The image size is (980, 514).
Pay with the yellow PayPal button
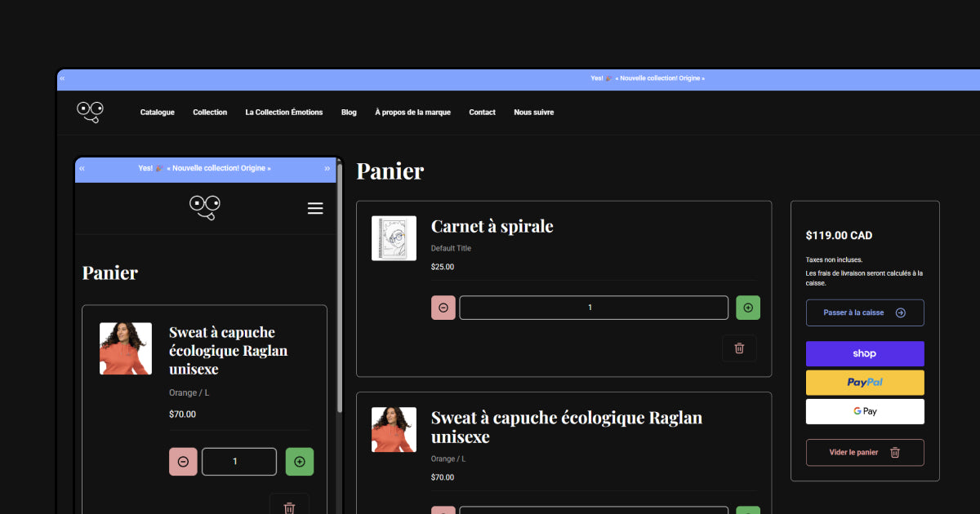[865, 383]
